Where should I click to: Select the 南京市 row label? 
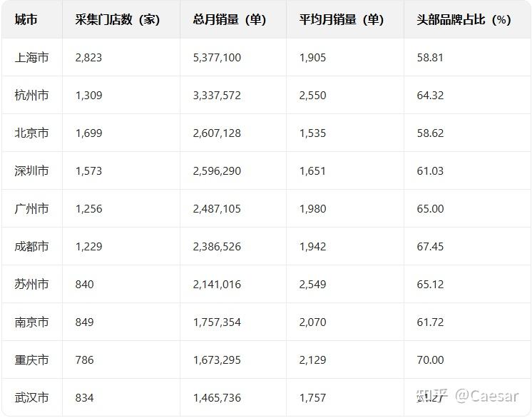(x=32, y=322)
